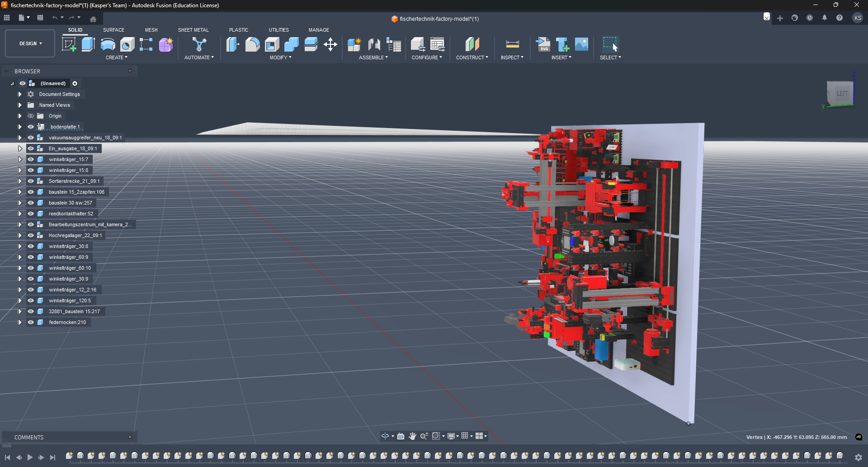Switch to the SHEET METAL tab
868x467 pixels.
click(193, 30)
